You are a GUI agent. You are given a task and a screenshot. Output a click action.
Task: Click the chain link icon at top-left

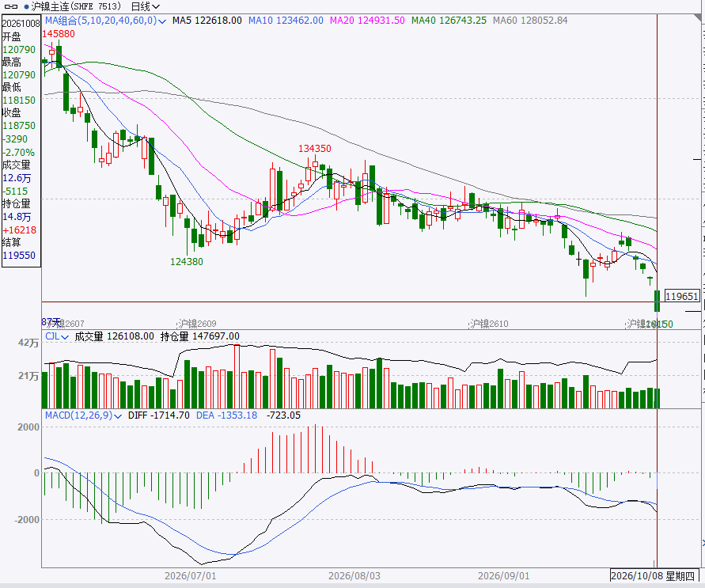[x=11, y=7]
